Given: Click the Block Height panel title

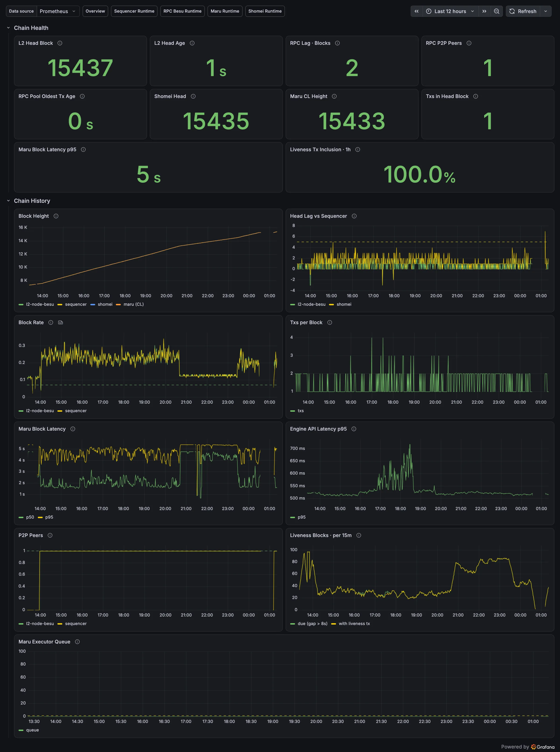Looking at the screenshot, I should coord(34,216).
